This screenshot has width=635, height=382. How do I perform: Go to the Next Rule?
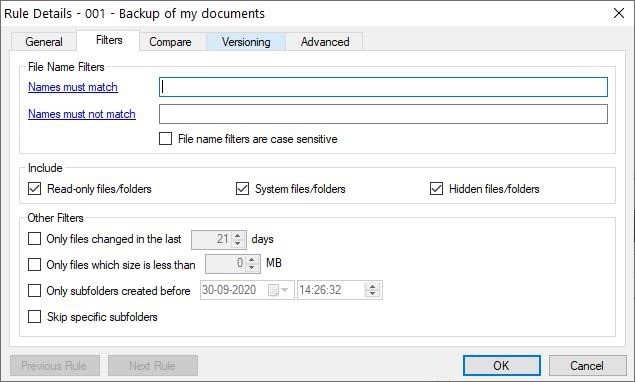[x=153, y=366]
